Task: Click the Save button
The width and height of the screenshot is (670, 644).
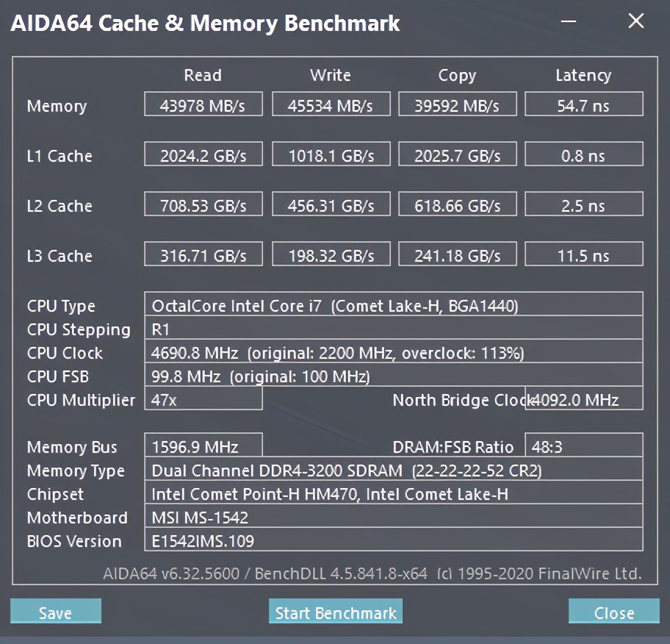Action: click(x=56, y=612)
